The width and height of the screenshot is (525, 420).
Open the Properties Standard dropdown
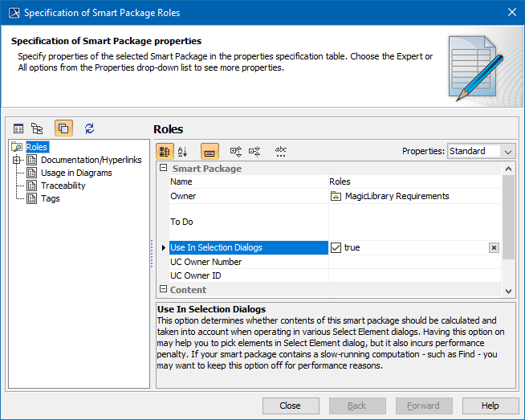(481, 151)
